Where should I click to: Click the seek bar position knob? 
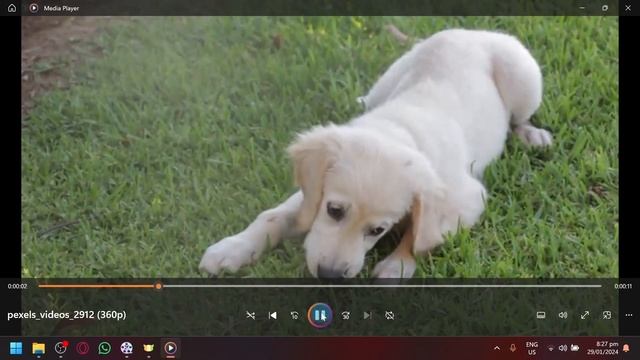[x=158, y=286]
